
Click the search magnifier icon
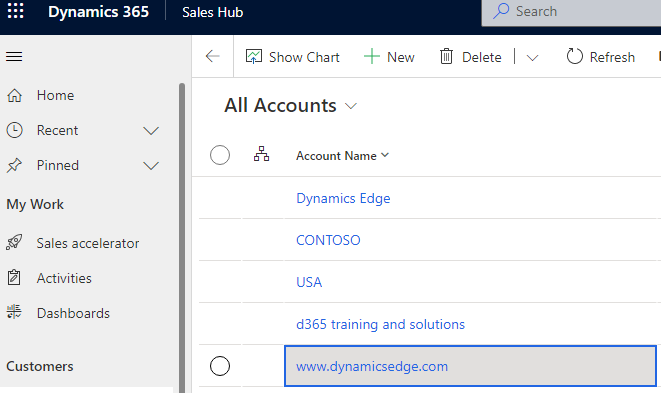(x=501, y=11)
